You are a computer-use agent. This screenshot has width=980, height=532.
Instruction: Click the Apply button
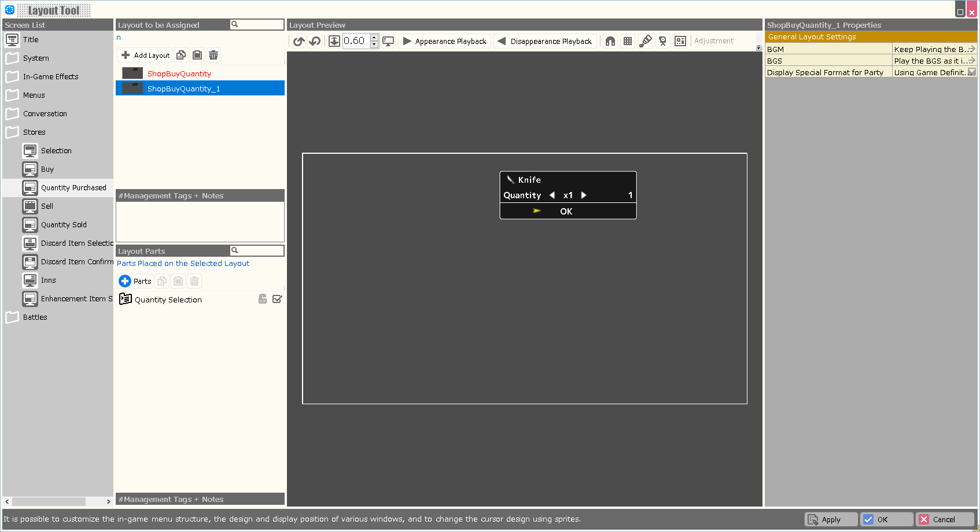(831, 519)
